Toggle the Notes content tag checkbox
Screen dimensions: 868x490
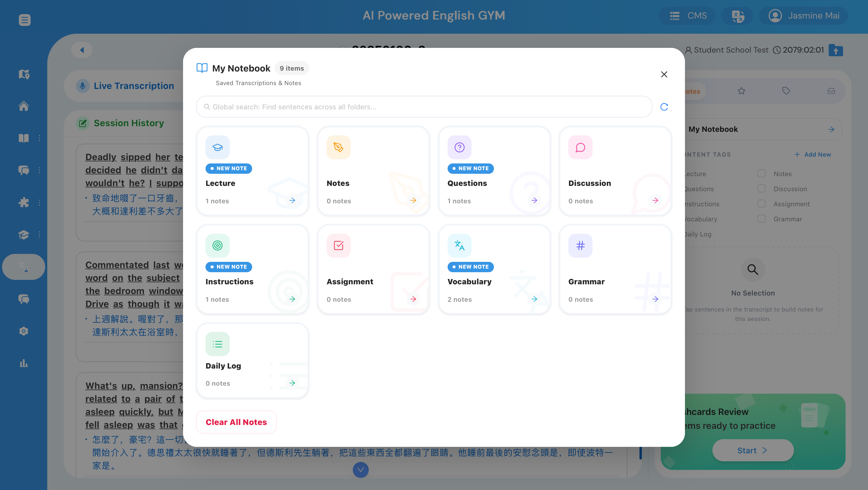pos(761,173)
